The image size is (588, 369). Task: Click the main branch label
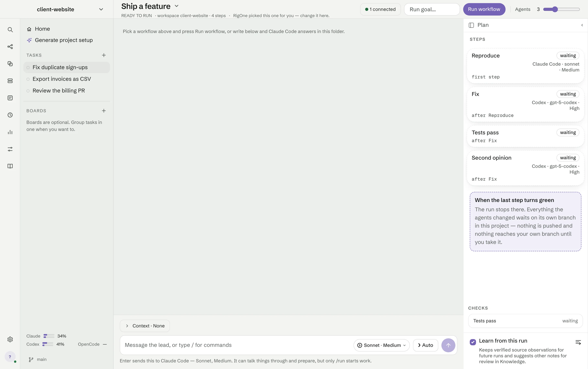click(x=41, y=359)
